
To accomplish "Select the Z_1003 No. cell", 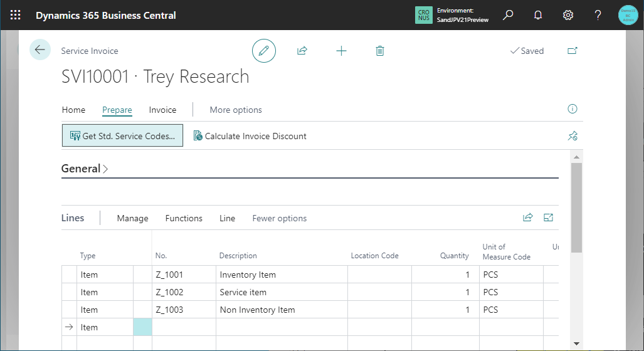I will (x=184, y=310).
